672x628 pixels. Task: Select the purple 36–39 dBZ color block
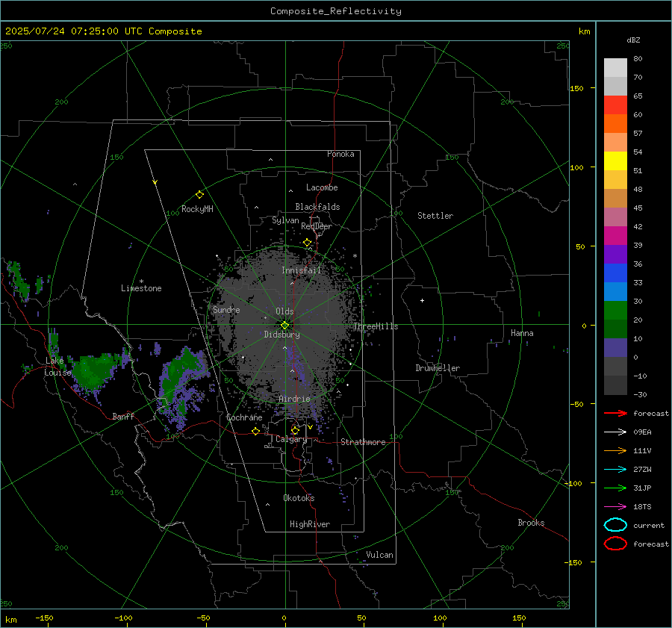(x=615, y=254)
